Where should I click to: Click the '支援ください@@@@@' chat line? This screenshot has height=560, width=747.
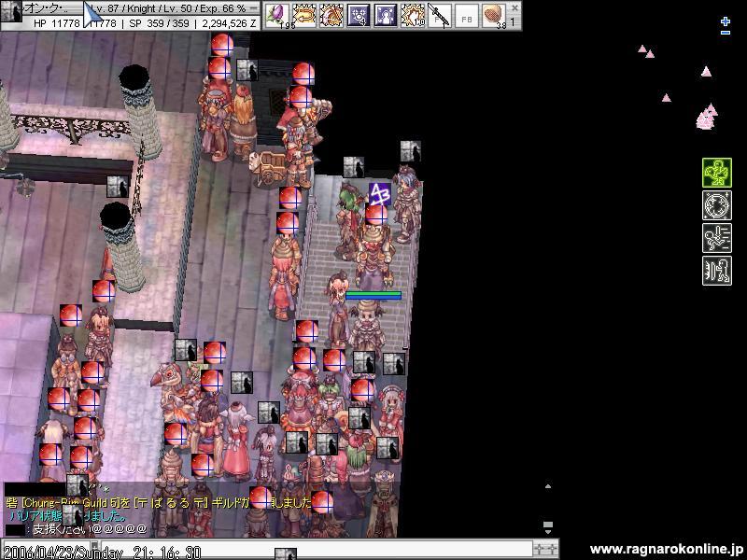click(90, 528)
